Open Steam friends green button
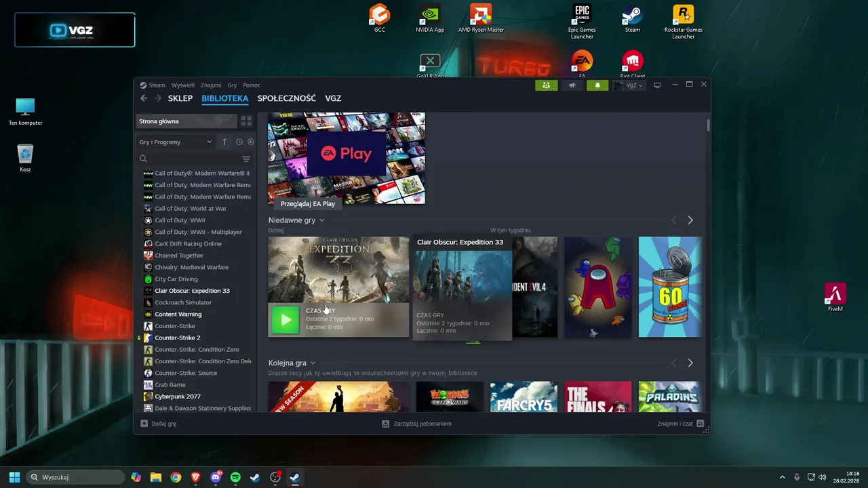Screen dimensions: 868x488 point(546,85)
